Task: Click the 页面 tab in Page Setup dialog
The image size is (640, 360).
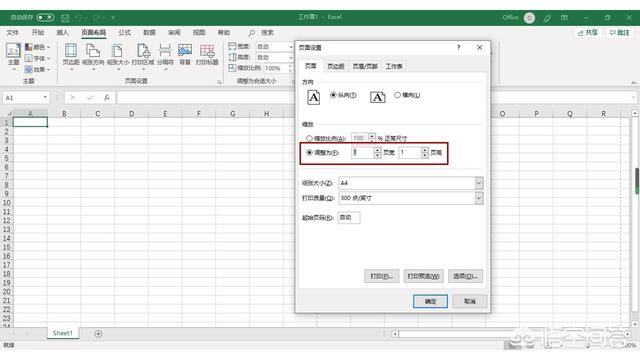Action: point(311,66)
